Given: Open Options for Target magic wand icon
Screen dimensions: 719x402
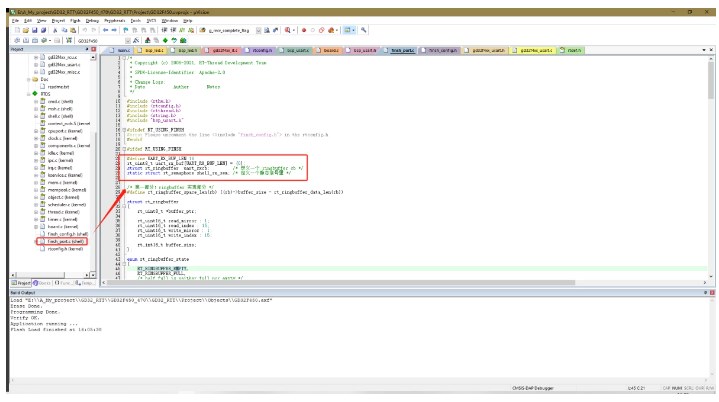Looking at the screenshot, I should click(x=136, y=41).
